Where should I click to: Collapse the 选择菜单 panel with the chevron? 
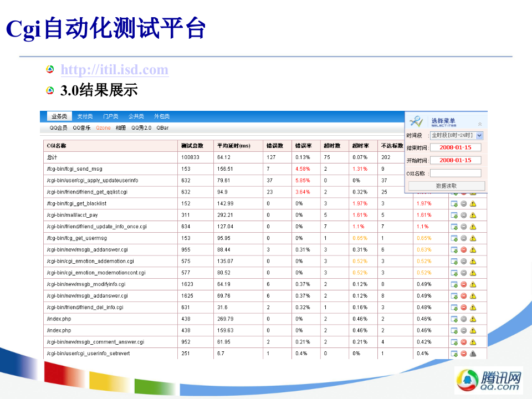[480, 124]
